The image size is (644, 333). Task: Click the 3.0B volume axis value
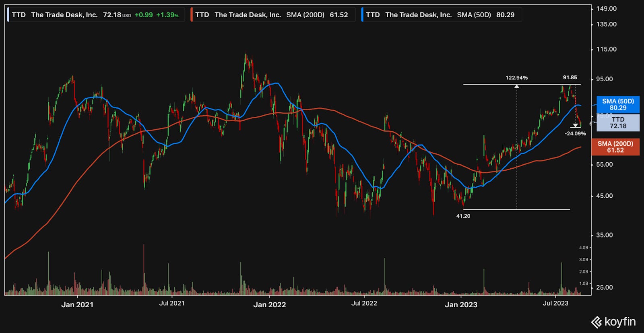(x=584, y=260)
